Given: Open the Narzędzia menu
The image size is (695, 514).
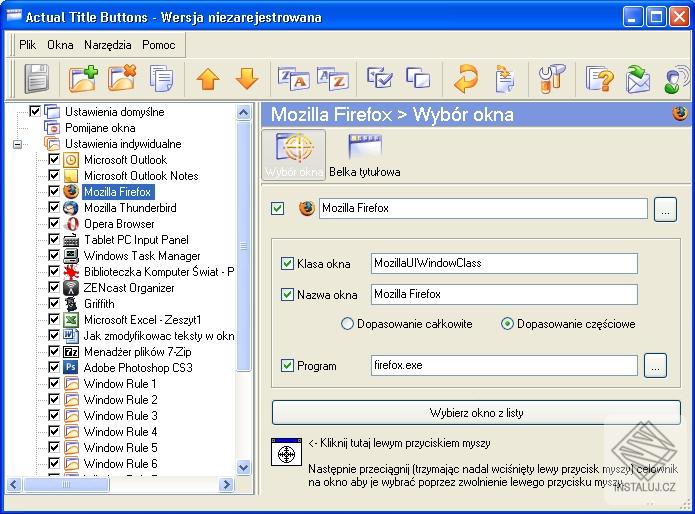Looking at the screenshot, I should tap(109, 45).
